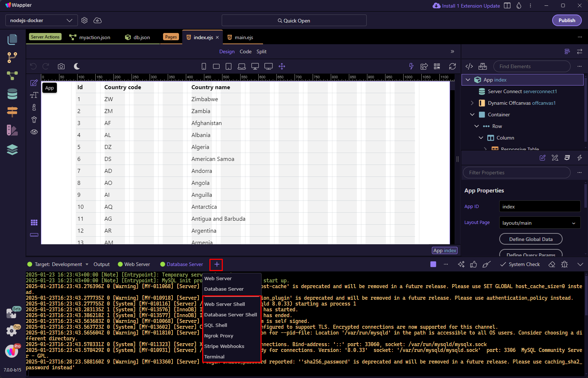Open the Resource Manager layers icon
This screenshot has height=378, width=588.
click(x=12, y=149)
